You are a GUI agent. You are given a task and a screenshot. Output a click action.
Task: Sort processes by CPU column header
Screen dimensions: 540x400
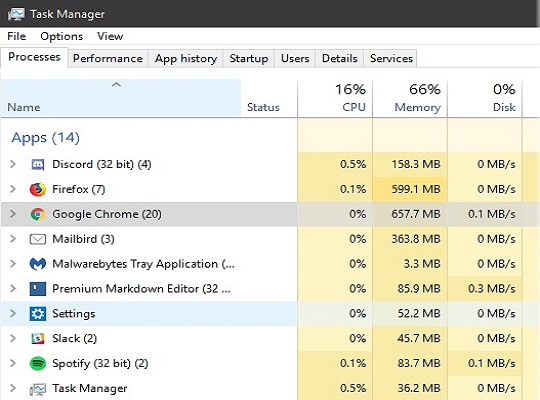[x=335, y=98]
